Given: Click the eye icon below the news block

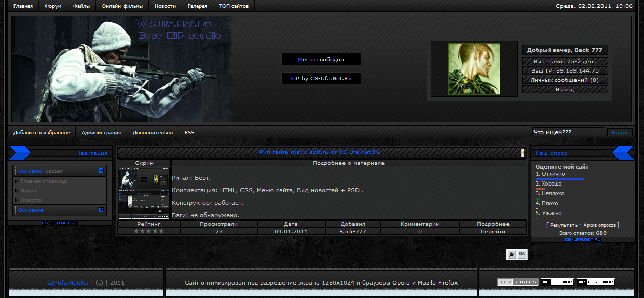Looking at the screenshot, I should [512, 254].
